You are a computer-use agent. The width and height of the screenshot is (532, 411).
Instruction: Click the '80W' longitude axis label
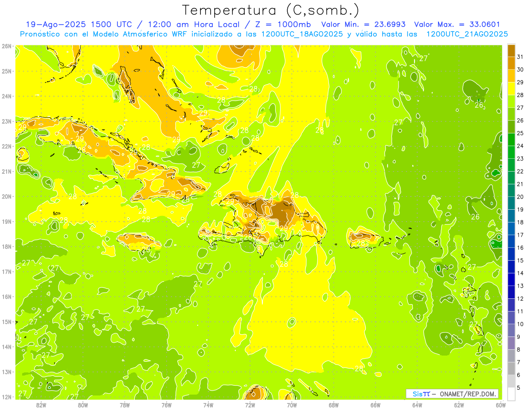tap(83, 405)
